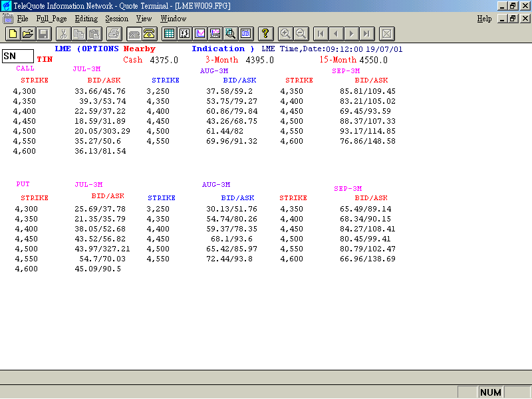Click the PUT section label
This screenshot has width=532, height=399.
pos(23,184)
